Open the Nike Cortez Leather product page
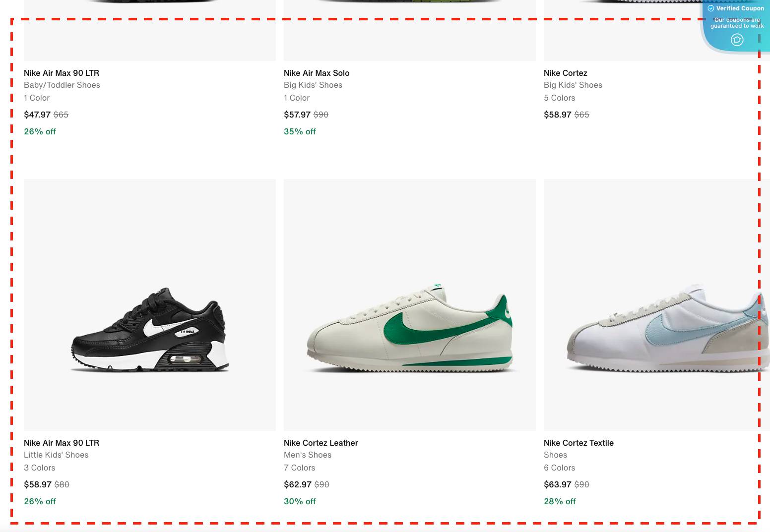Screen dimensions: 770x532 [321, 443]
